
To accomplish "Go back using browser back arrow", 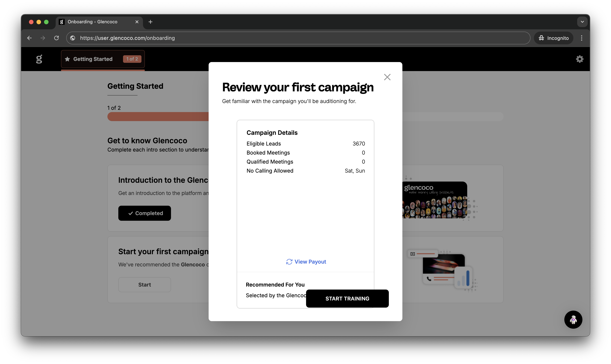I will (30, 38).
